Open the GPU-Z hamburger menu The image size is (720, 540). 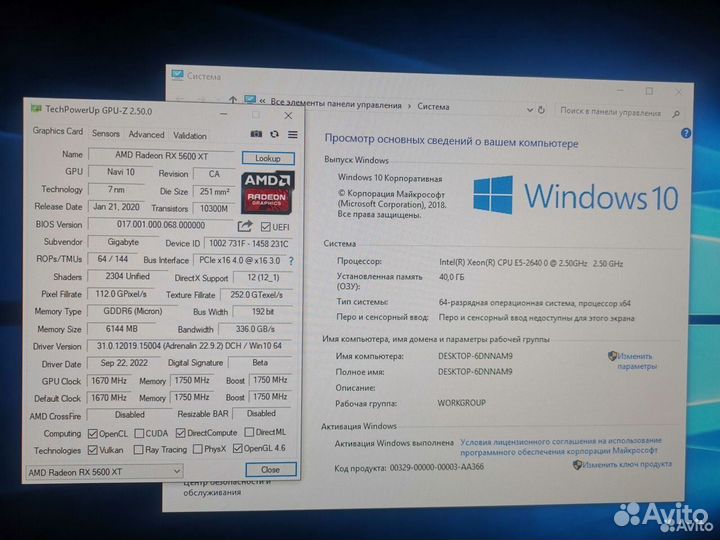[x=292, y=134]
